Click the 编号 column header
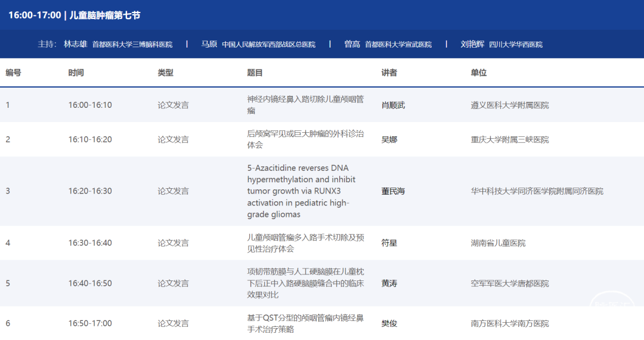Screen dimensions: 644x340 click(x=14, y=73)
